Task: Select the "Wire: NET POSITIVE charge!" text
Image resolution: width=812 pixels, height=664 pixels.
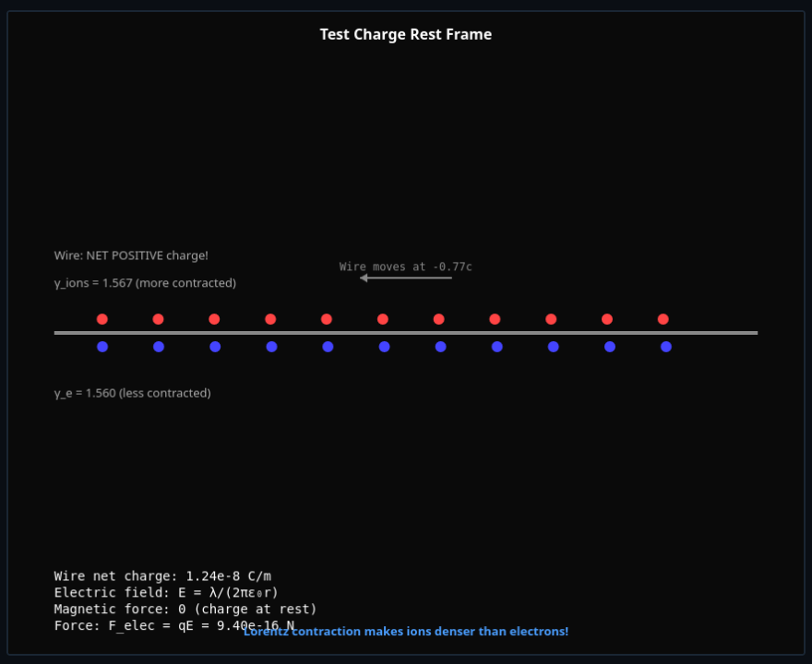Action: pyautogui.click(x=131, y=255)
